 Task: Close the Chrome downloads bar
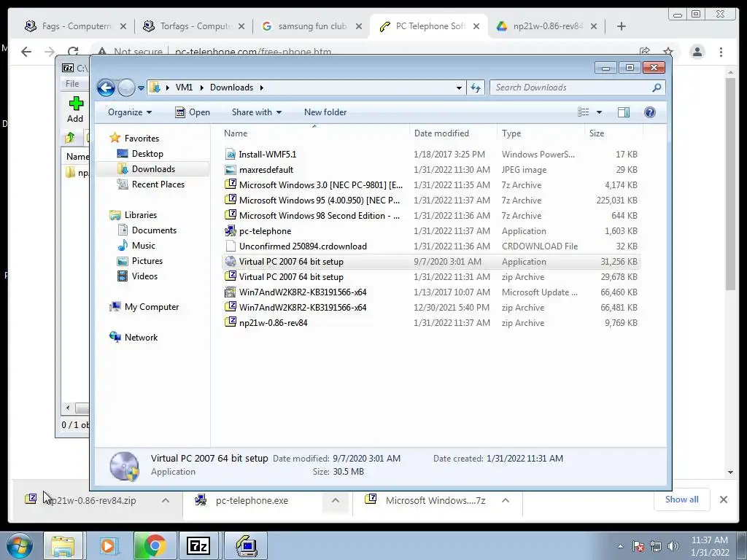click(723, 499)
